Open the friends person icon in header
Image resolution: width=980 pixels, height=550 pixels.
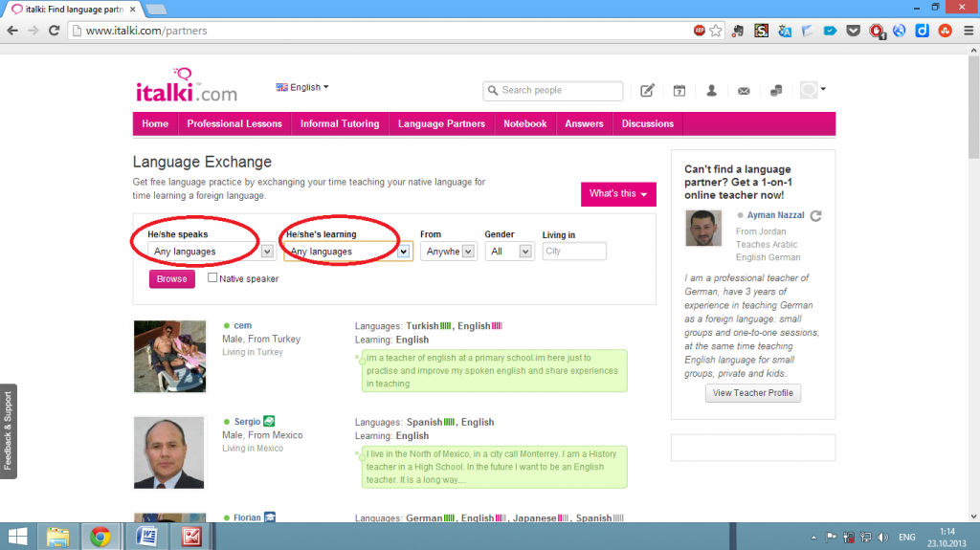711,91
